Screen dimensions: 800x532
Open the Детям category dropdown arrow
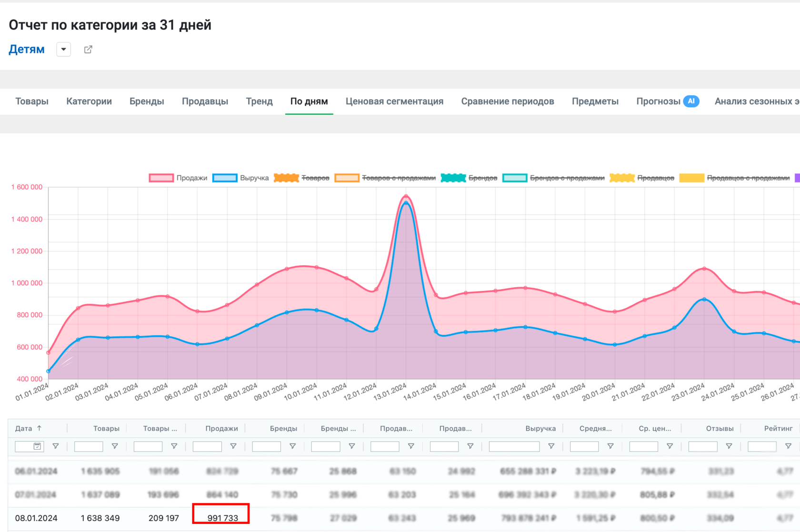click(63, 50)
